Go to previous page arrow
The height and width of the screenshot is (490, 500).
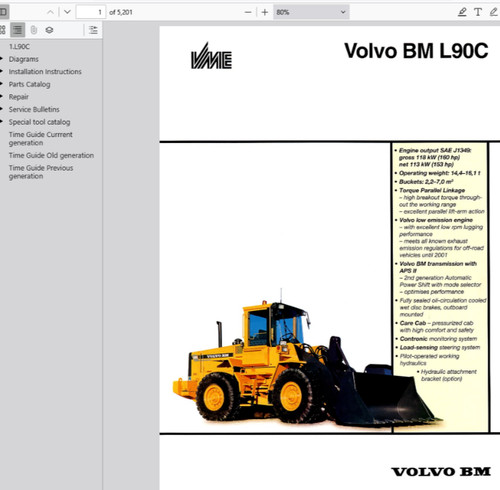[50, 12]
